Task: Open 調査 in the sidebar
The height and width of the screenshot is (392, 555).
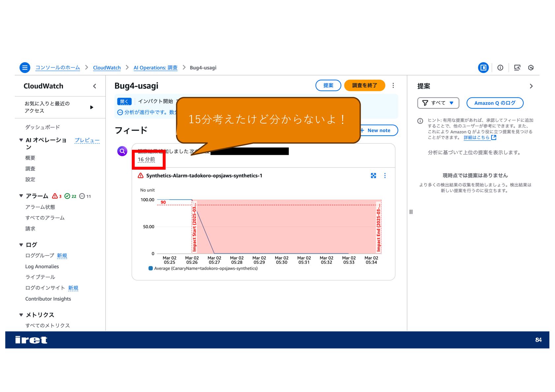Action: pos(30,169)
